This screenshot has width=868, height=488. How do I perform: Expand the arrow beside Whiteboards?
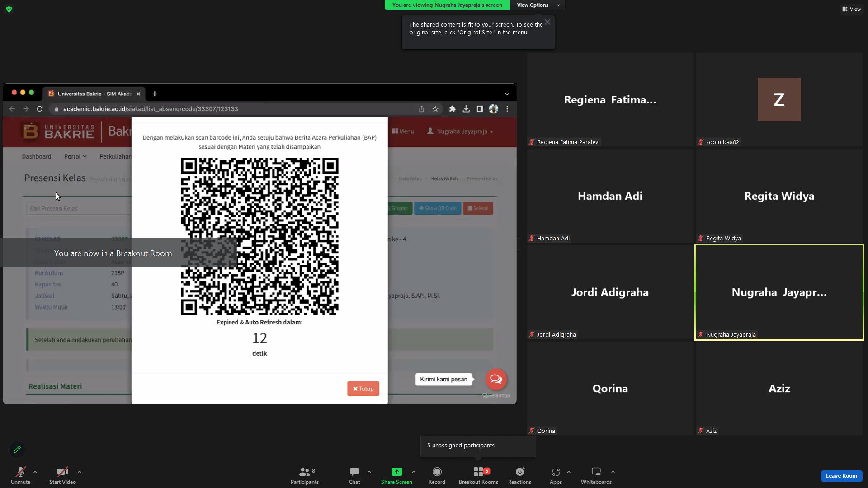pos(613,472)
